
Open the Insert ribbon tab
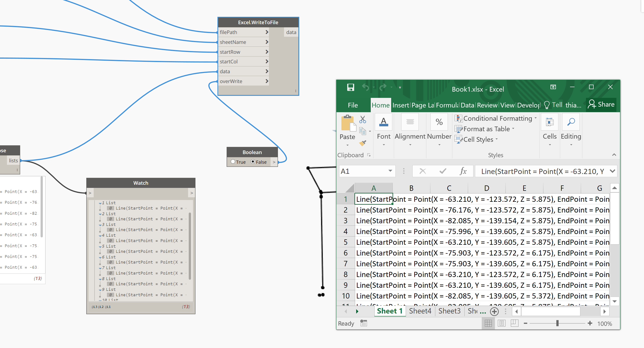point(401,105)
